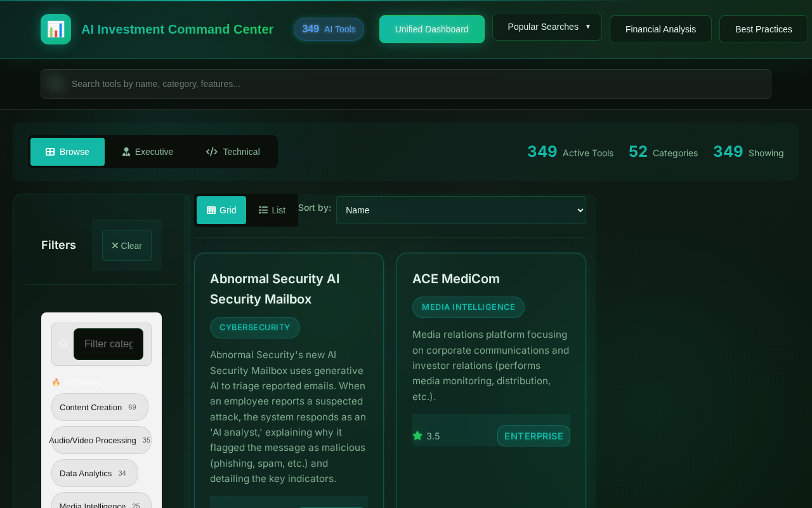Switch to List view
812x508 pixels.
click(x=272, y=210)
